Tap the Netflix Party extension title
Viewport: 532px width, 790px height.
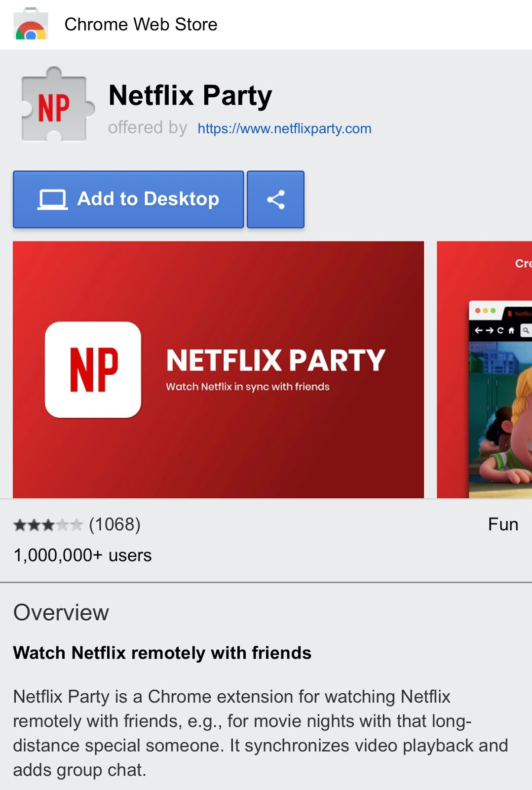[190, 96]
